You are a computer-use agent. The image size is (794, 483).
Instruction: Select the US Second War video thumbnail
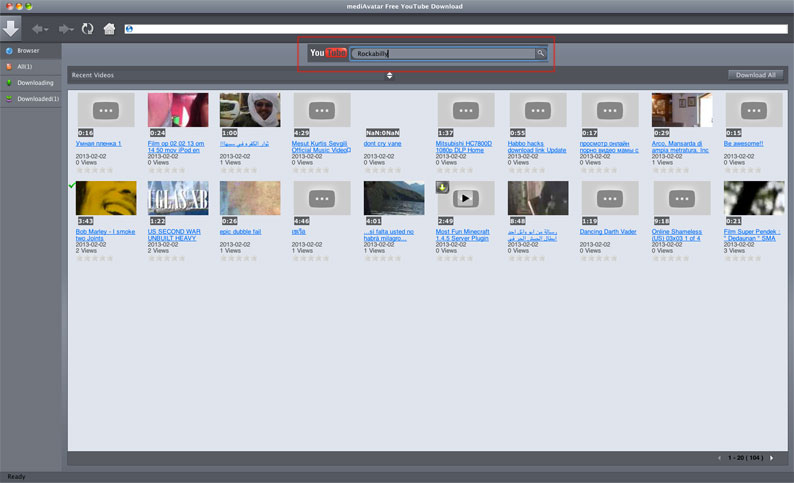coord(178,198)
